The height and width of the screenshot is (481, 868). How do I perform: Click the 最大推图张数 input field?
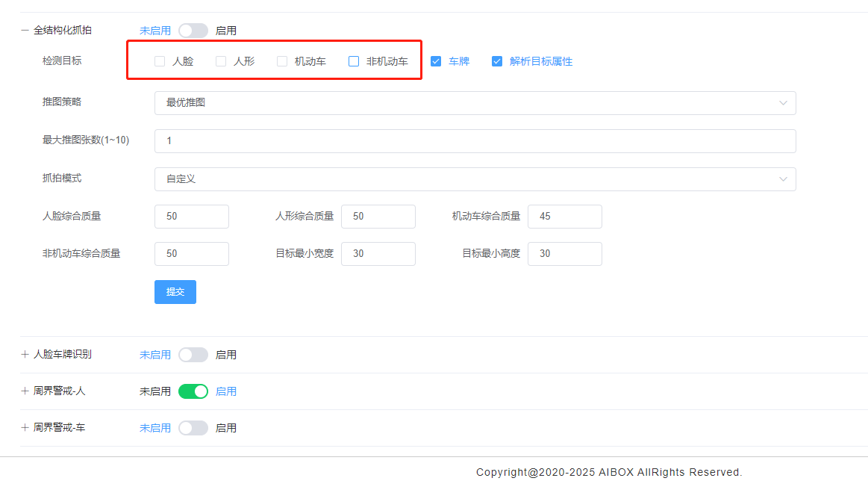pos(475,140)
